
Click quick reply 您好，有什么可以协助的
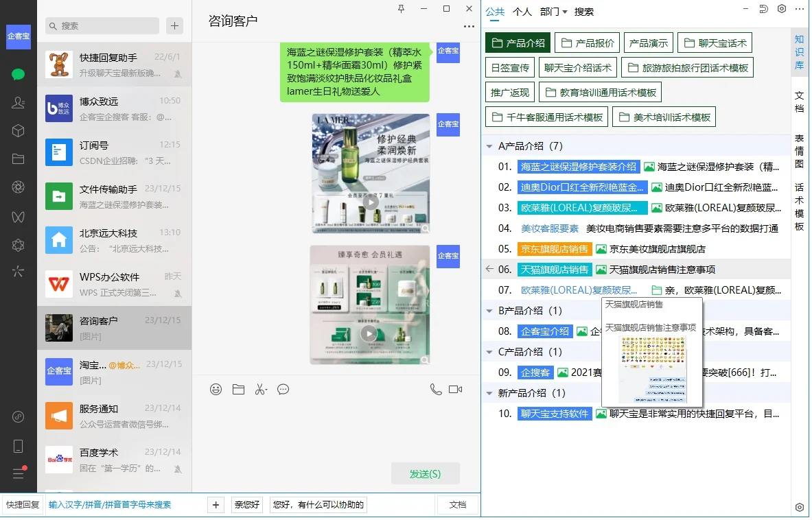[x=319, y=506]
